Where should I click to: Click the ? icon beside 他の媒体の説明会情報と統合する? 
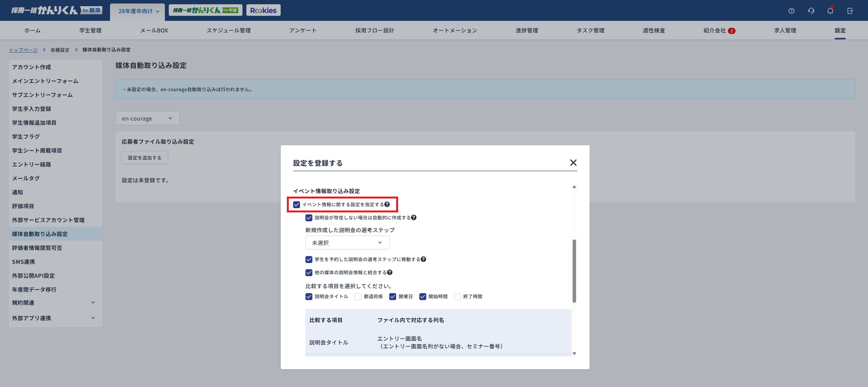pyautogui.click(x=390, y=272)
